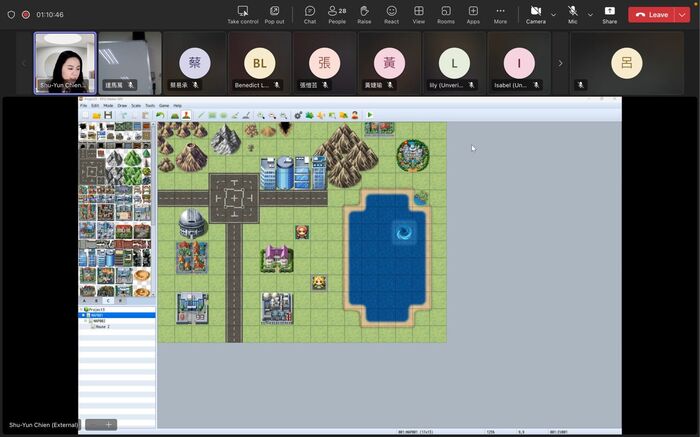Viewport: 700px width, 437px height.
Task: Open the Game menu in RPG Maker
Action: pos(164,106)
